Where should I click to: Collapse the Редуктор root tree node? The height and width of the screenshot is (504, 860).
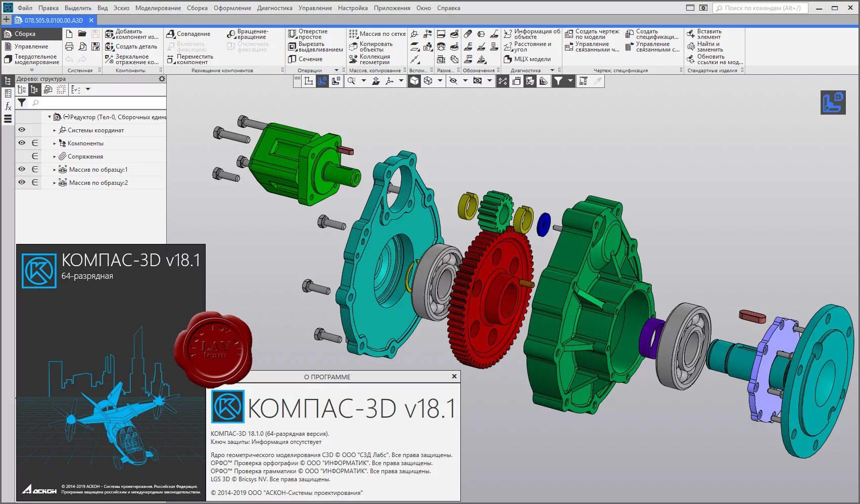[x=50, y=117]
